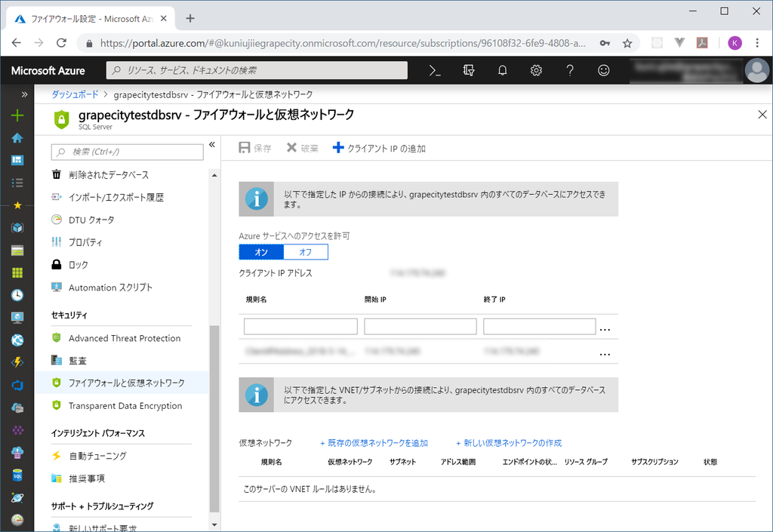Click クライアント IP の追加 button
This screenshot has width=773, height=532.
point(379,148)
